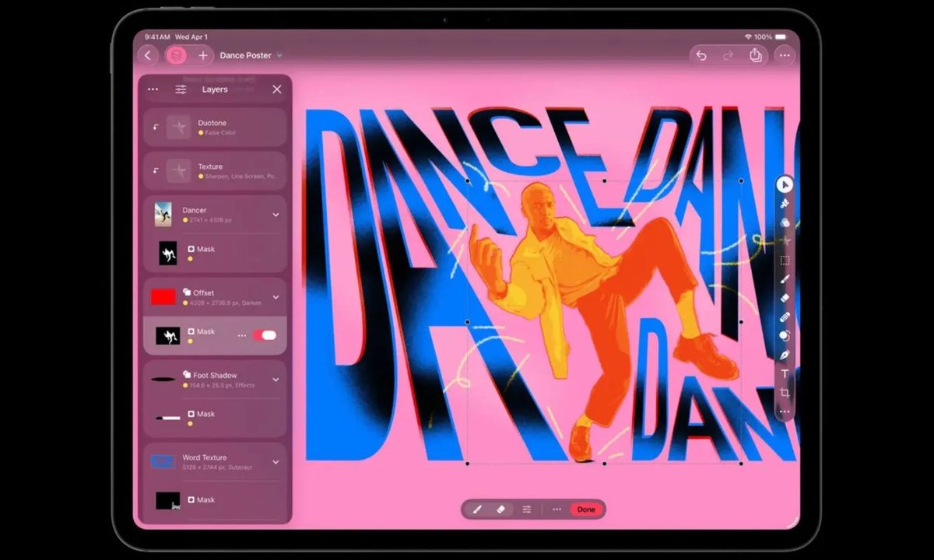Collapse the Dancer layer group

276,215
